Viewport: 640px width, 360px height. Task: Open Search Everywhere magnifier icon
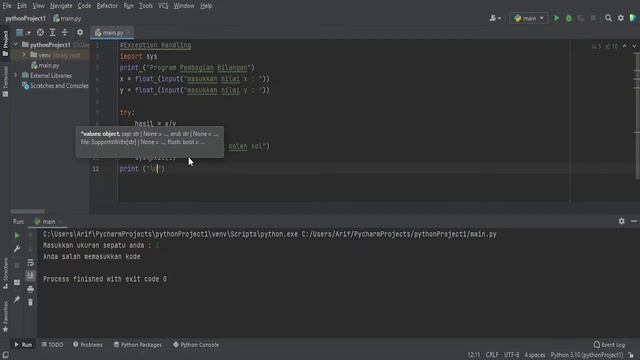608,18
